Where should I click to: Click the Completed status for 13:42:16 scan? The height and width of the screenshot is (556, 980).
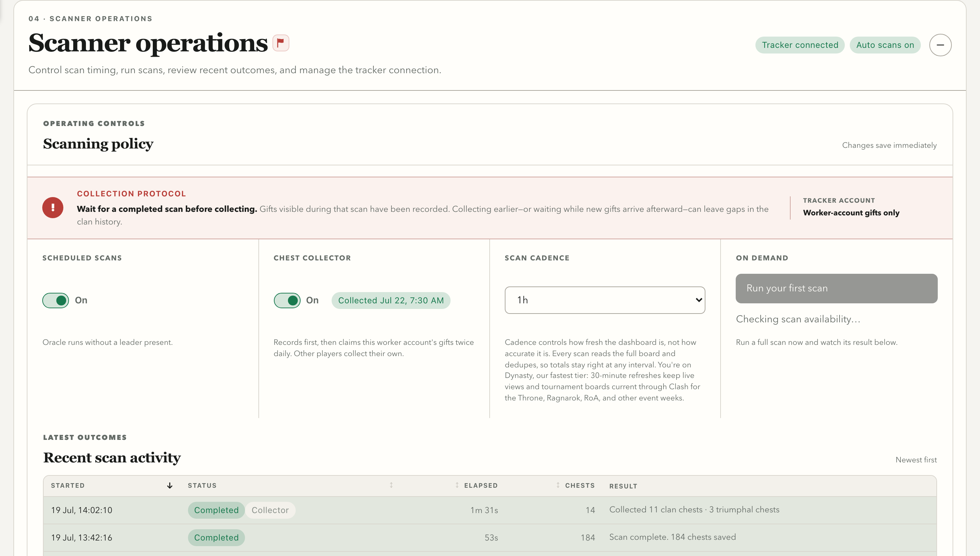[216, 538]
